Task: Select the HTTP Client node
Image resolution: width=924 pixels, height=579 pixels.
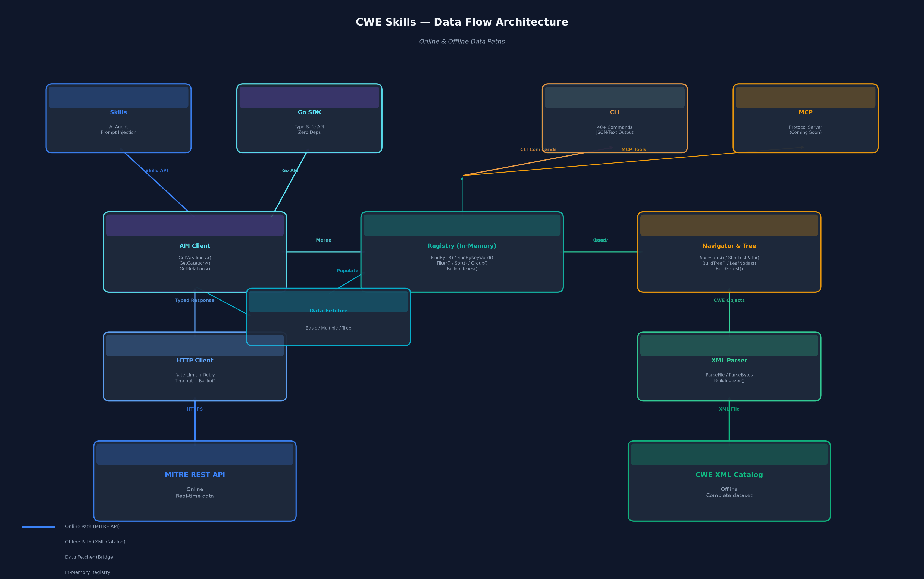Action: (195, 367)
